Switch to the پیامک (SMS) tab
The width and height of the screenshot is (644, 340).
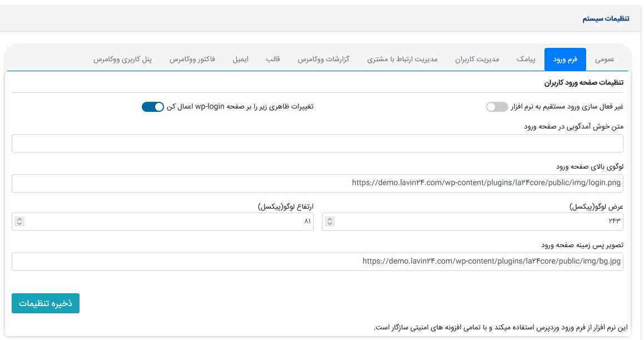[526, 59]
